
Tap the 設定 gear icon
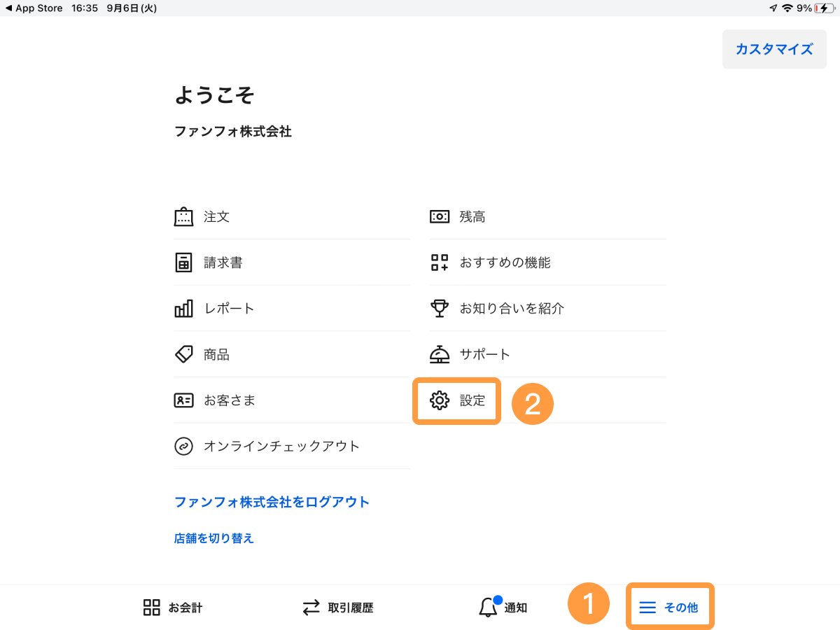(440, 400)
